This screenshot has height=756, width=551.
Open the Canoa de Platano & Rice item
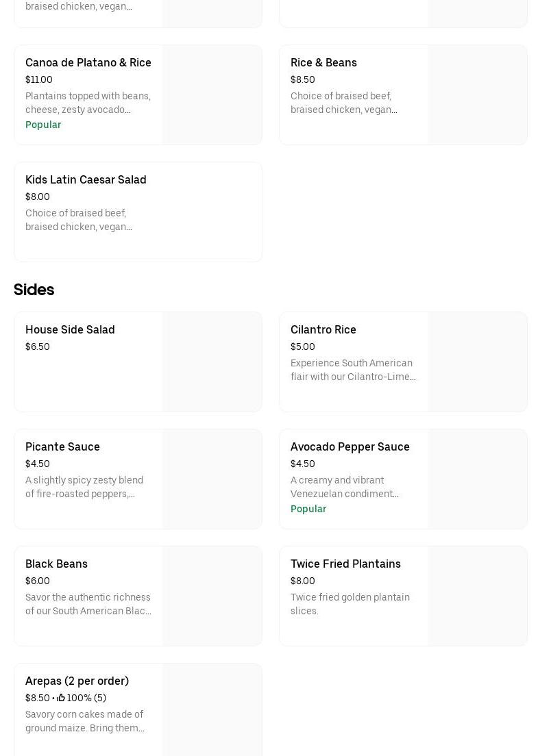[88, 63]
